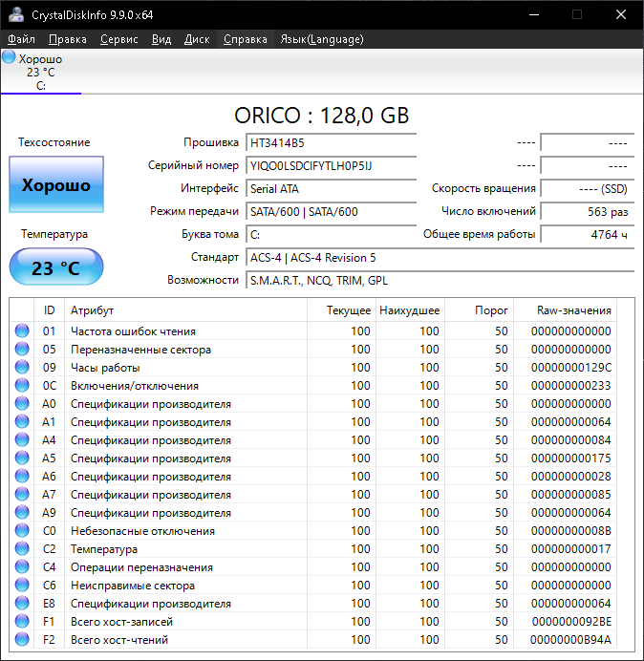
Task: Click the Общее время работы value 4764 ч
Action: tap(588, 234)
